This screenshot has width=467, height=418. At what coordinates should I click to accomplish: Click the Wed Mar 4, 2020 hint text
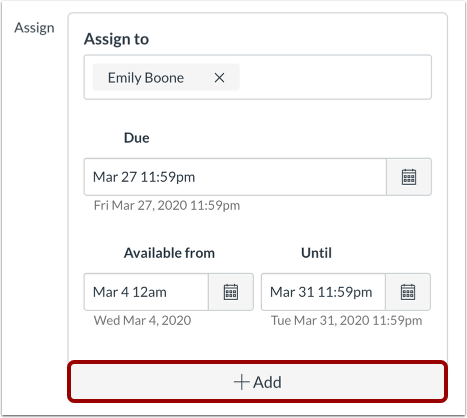[x=143, y=320]
